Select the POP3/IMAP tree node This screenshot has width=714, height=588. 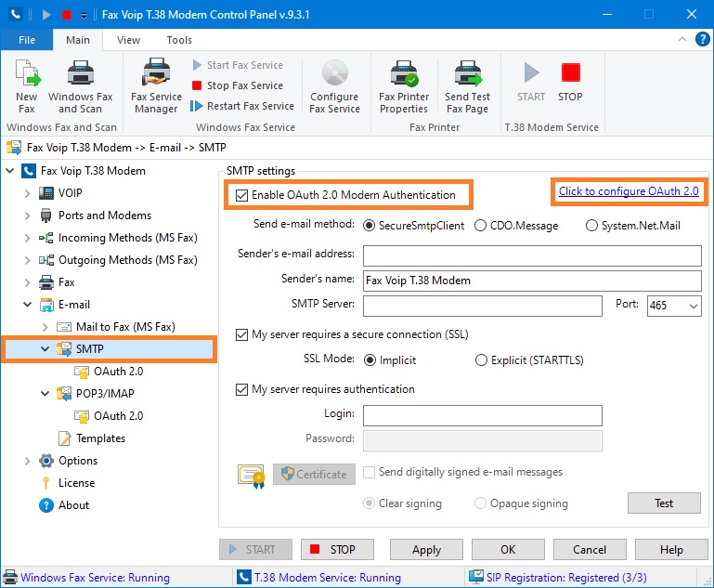[x=105, y=394]
